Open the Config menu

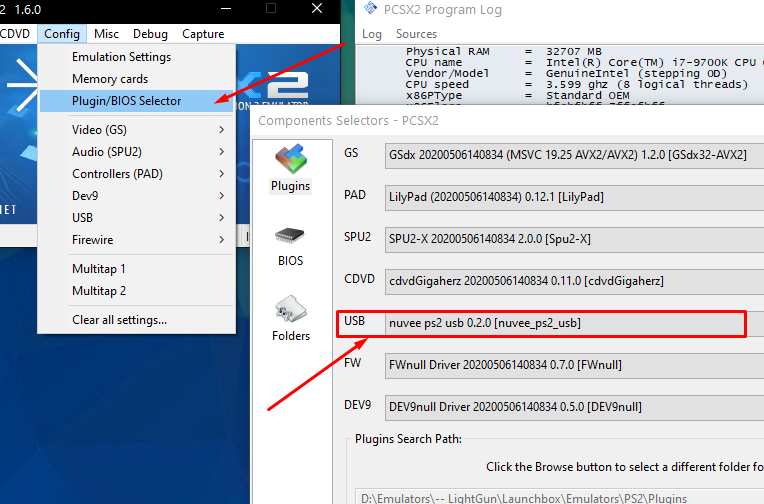[62, 34]
